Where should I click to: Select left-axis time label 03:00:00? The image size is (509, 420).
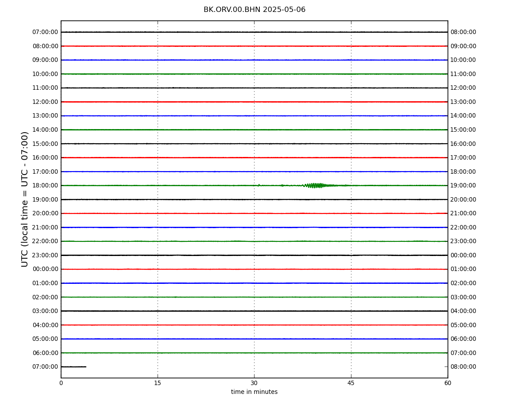[45, 311]
